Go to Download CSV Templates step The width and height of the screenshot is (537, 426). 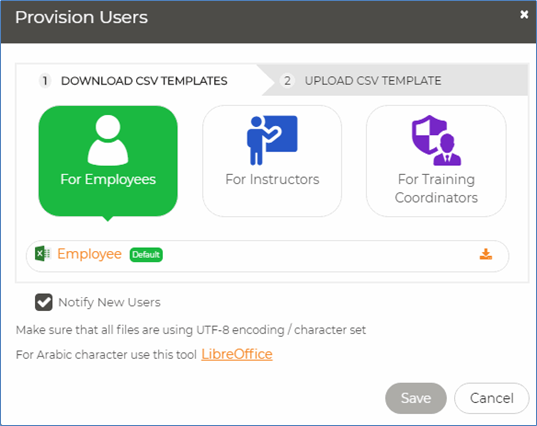click(144, 81)
